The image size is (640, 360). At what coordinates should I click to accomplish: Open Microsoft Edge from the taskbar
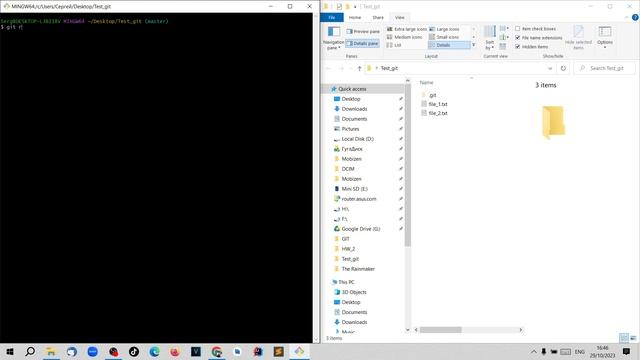click(x=154, y=351)
